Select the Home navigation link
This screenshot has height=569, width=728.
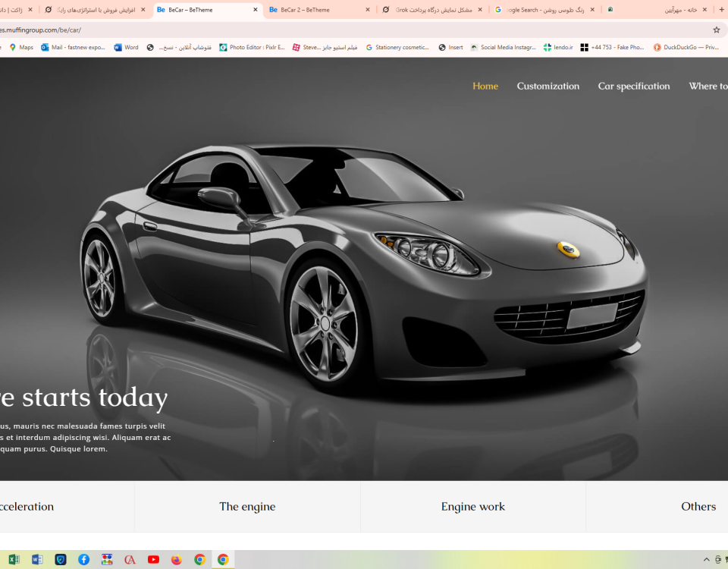[485, 86]
